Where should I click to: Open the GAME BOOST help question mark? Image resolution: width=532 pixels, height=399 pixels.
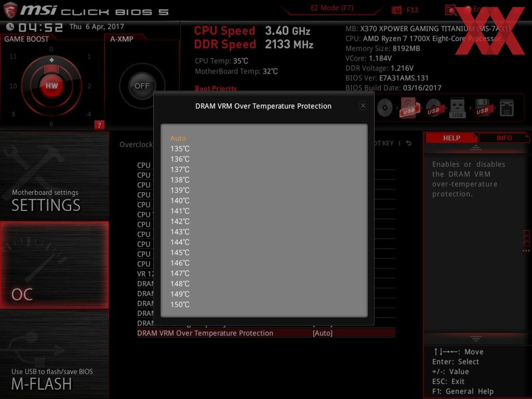coord(99,125)
